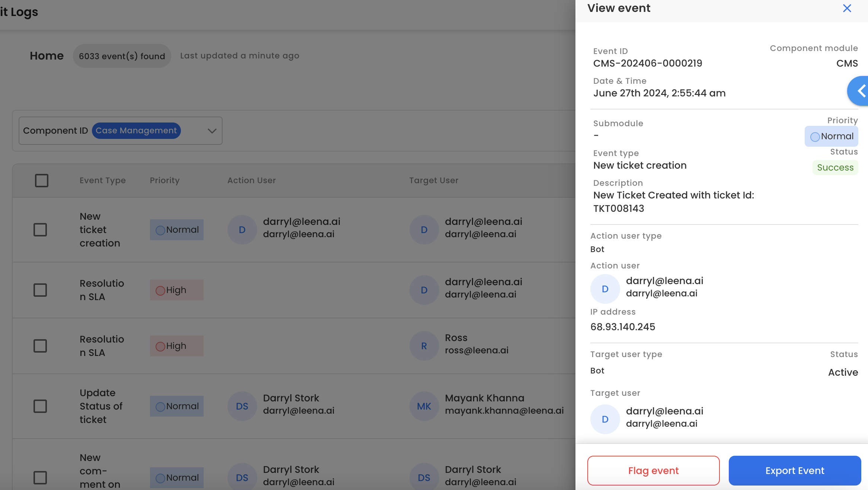Click the Flag event button
The image size is (868, 490).
(653, 471)
